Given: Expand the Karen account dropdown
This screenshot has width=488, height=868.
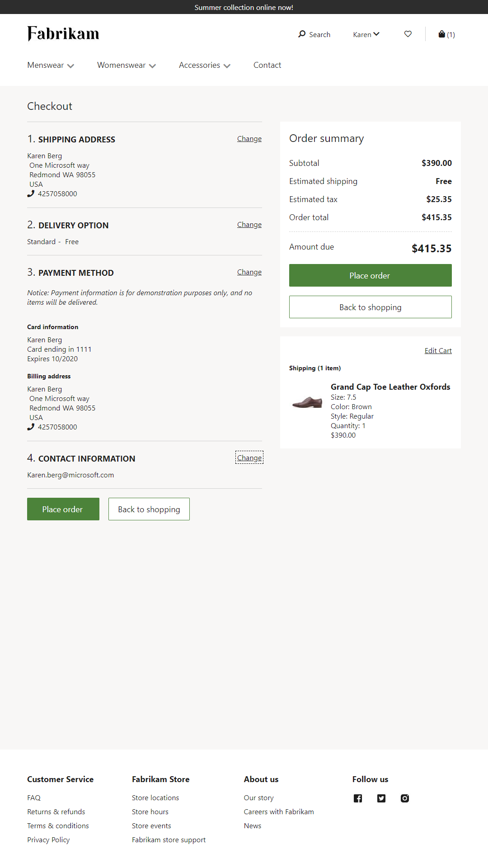Looking at the screenshot, I should (x=366, y=34).
